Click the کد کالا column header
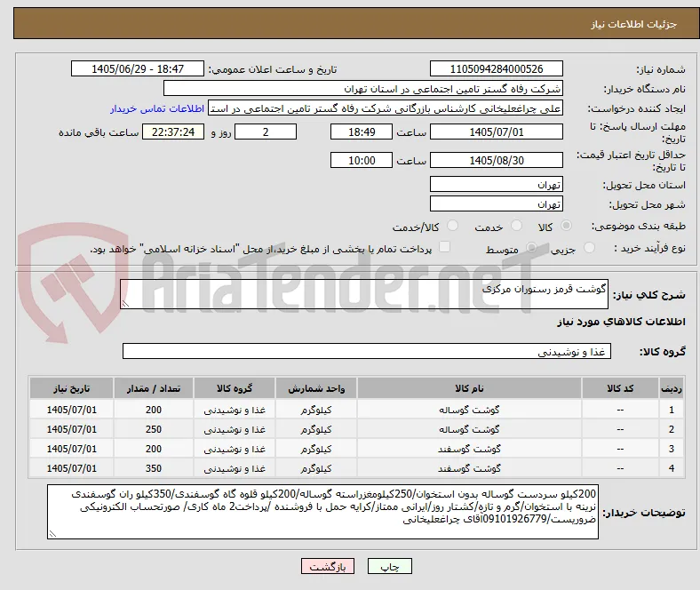Image resolution: width=700 pixels, height=590 pixels. coord(620,388)
